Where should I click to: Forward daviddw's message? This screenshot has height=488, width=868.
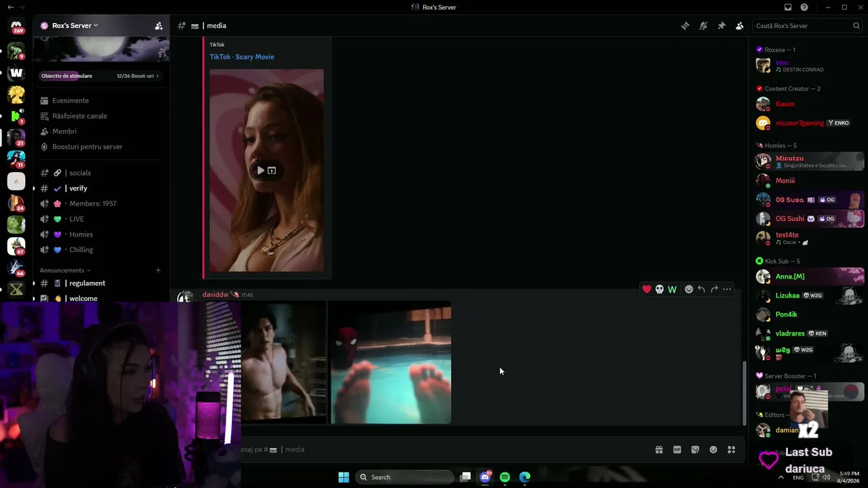click(x=714, y=289)
